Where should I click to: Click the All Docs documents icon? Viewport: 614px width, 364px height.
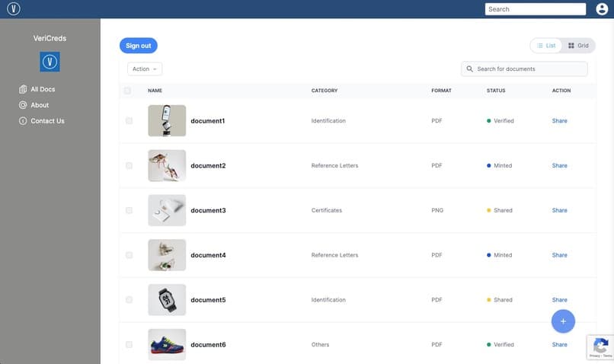(x=23, y=89)
